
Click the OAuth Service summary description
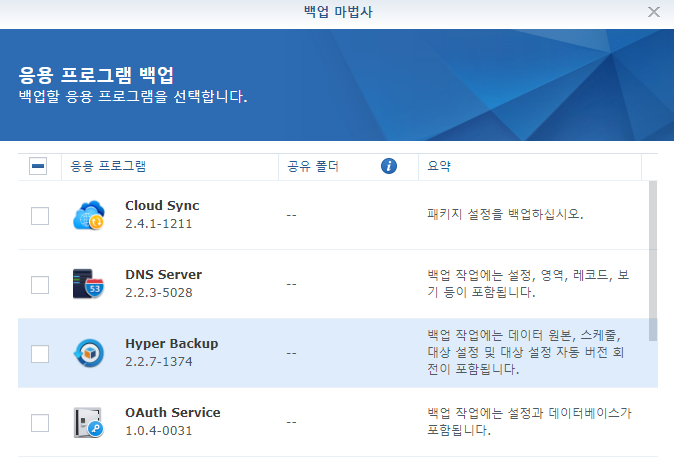tap(529, 422)
